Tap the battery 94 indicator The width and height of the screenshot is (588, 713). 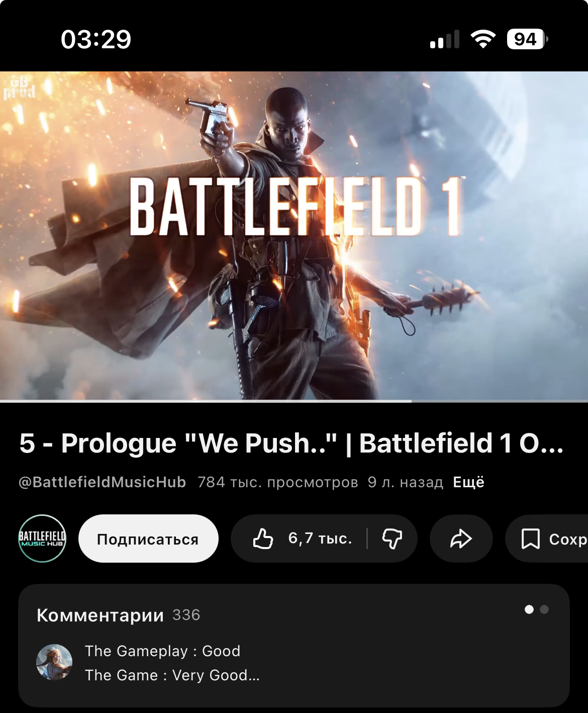click(x=527, y=39)
